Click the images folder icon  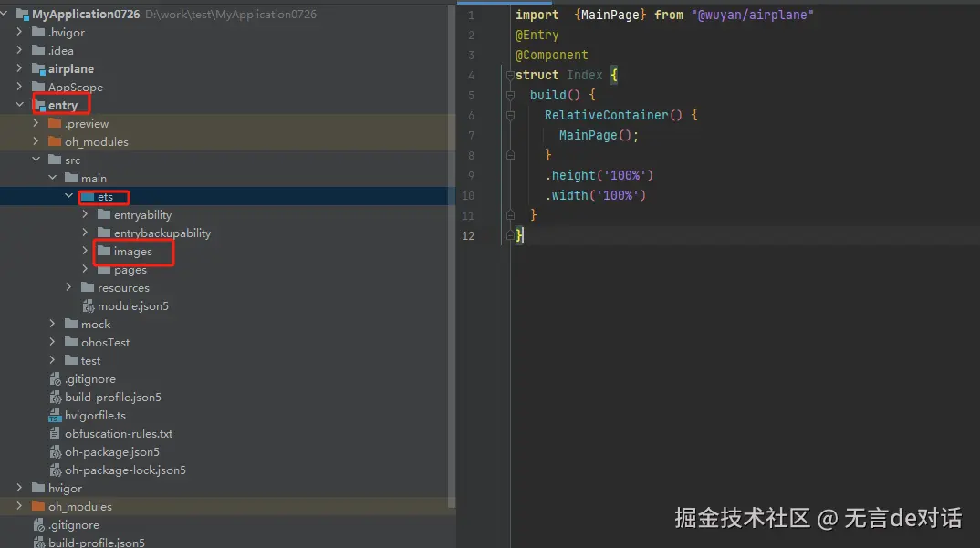[104, 251]
